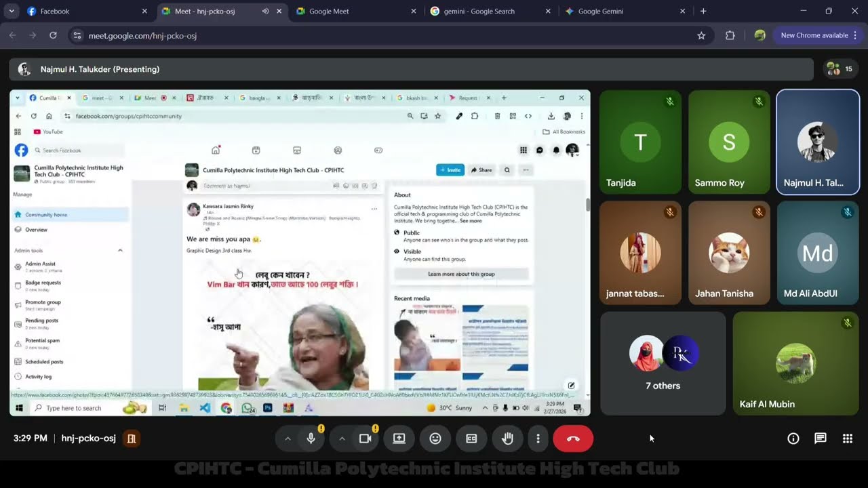Click the Present now screen-share icon
Image resolution: width=868 pixels, height=488 pixels.
[x=399, y=439]
